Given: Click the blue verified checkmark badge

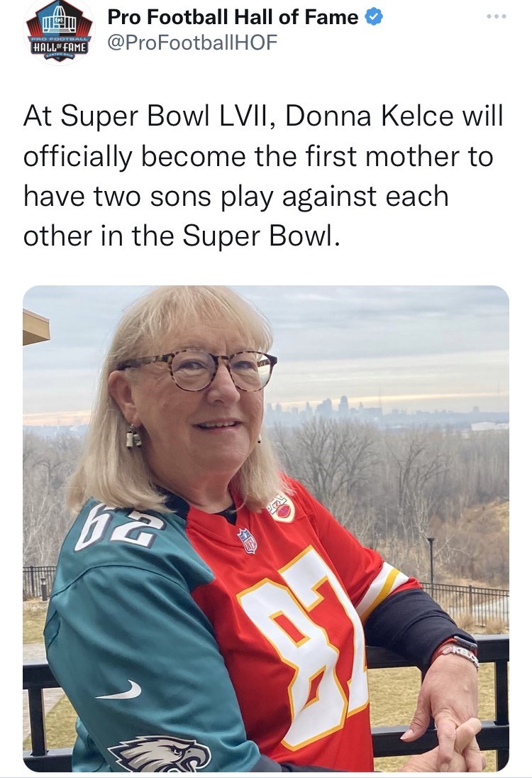Looking at the screenshot, I should pos(374,18).
